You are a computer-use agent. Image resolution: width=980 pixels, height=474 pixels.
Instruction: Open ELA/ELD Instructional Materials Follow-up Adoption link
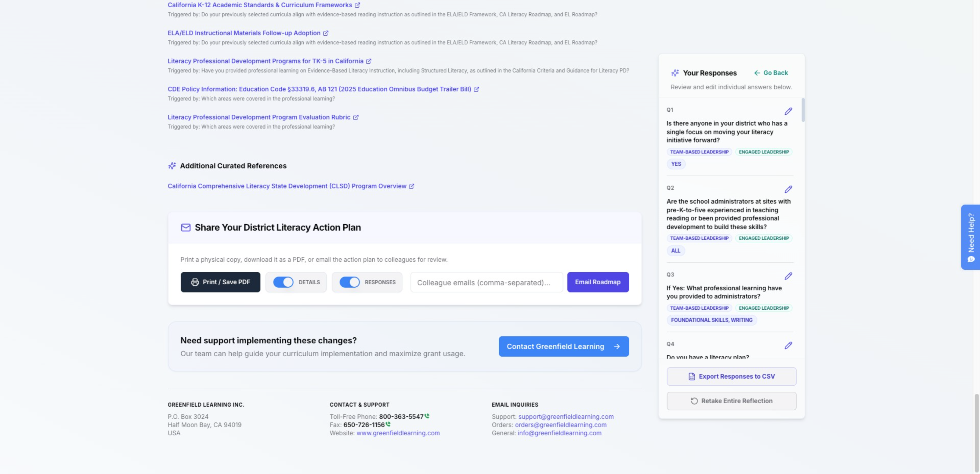click(x=244, y=33)
